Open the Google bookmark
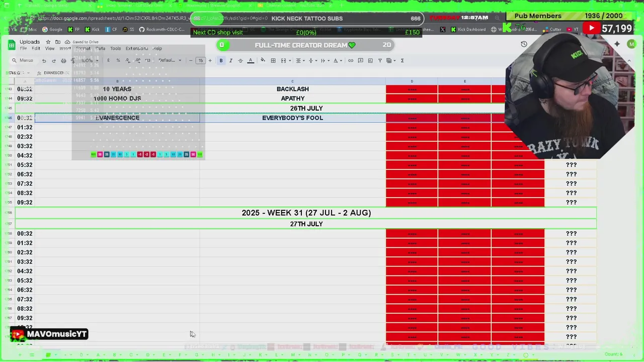This screenshot has height=362, width=644. coord(52,30)
